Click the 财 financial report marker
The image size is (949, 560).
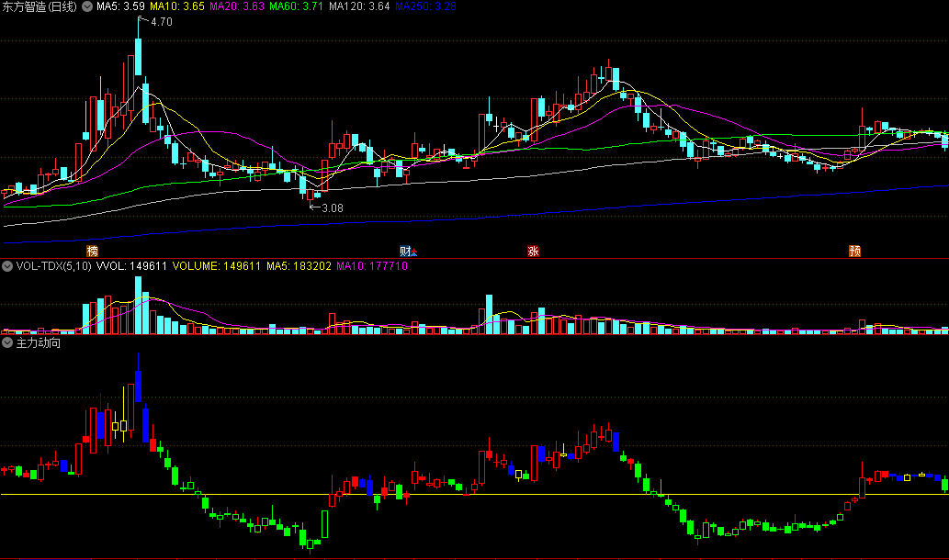tap(407, 251)
